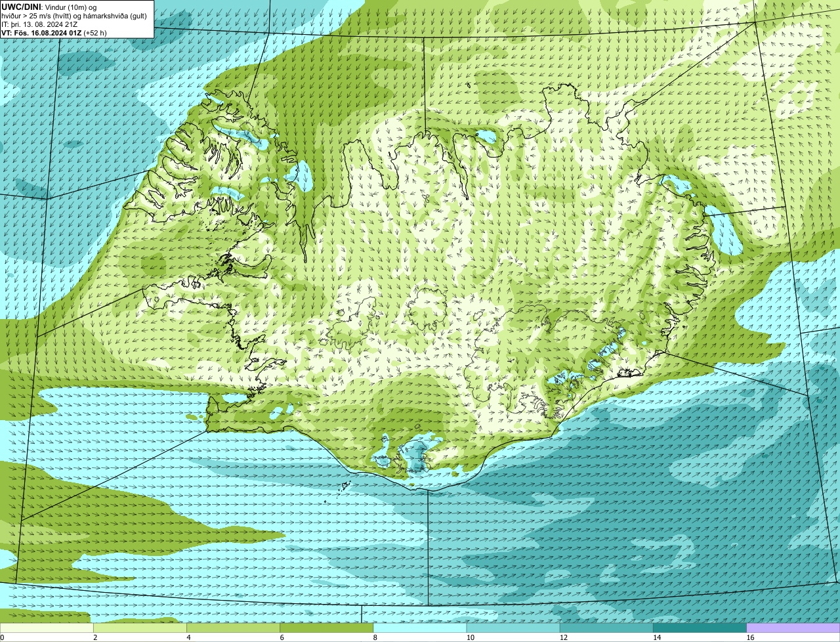
Task: Click the "0" label on the wind scale
Action: 2,637
